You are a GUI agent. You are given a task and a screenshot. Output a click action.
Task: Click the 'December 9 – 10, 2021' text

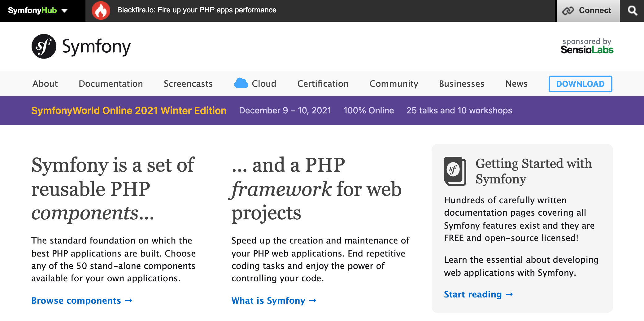[285, 111]
